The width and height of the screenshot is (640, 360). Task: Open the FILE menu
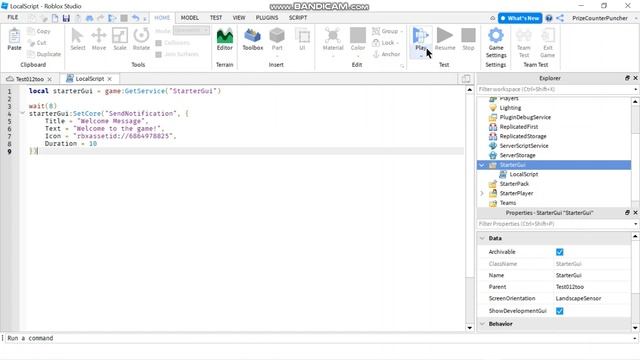(13, 18)
